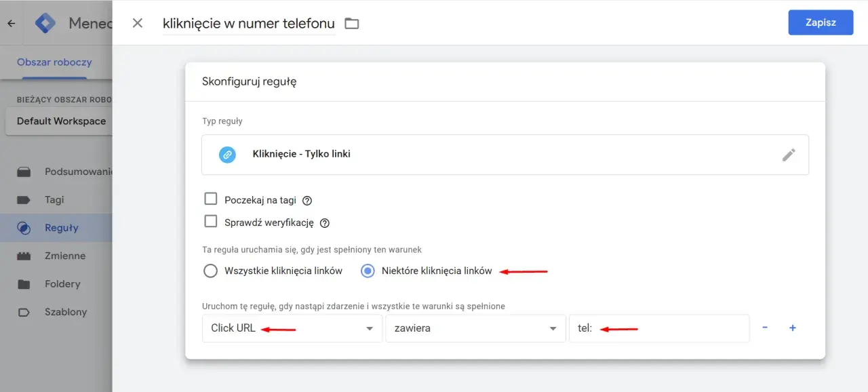Switch to the Obszar roboczy tab
868x392 pixels.
(x=54, y=62)
